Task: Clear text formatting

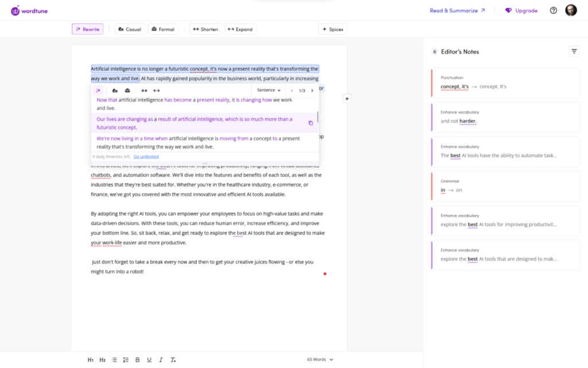Action: pyautogui.click(x=173, y=360)
